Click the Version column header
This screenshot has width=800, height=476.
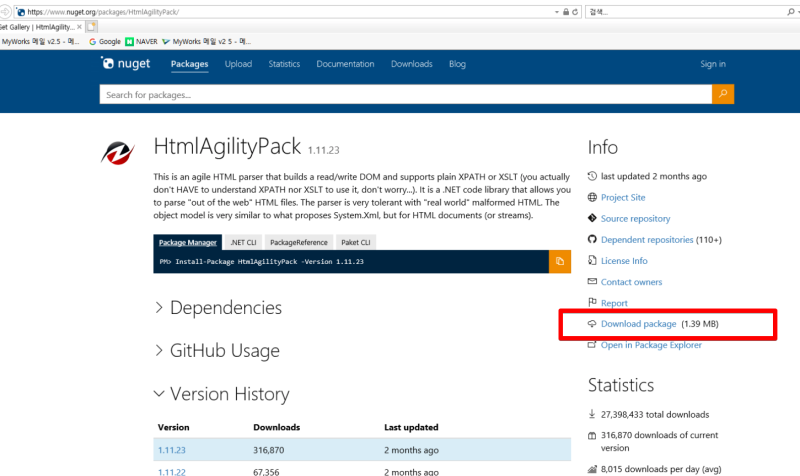(x=173, y=427)
